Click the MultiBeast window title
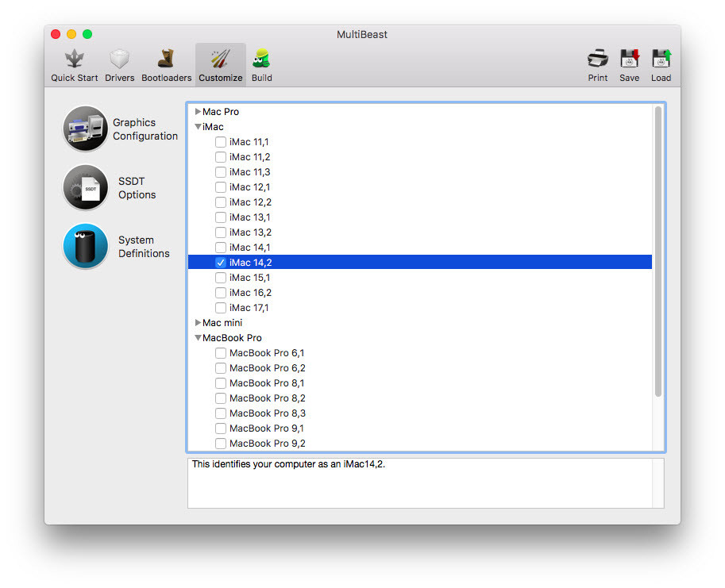 [x=362, y=35]
